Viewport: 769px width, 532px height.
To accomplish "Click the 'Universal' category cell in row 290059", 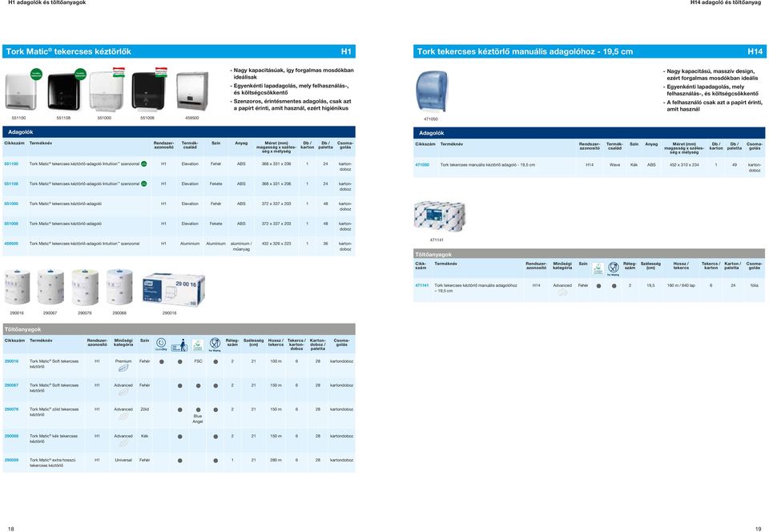I will click(x=123, y=461).
